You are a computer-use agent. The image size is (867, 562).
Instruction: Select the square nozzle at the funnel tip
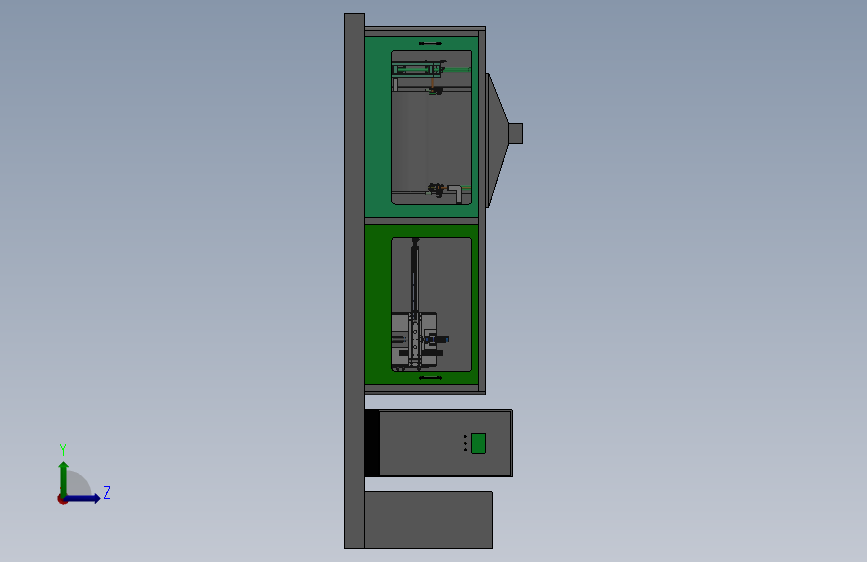click(515, 133)
